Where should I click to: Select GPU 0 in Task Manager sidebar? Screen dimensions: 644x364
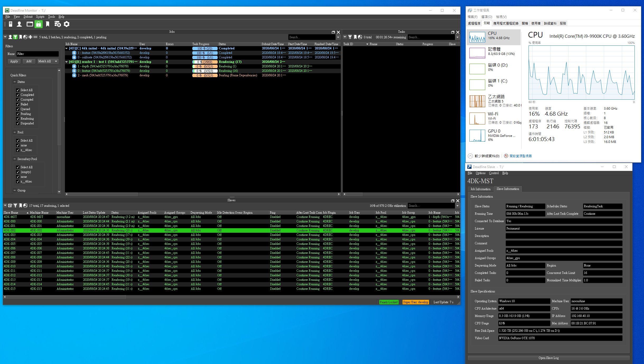click(494, 135)
